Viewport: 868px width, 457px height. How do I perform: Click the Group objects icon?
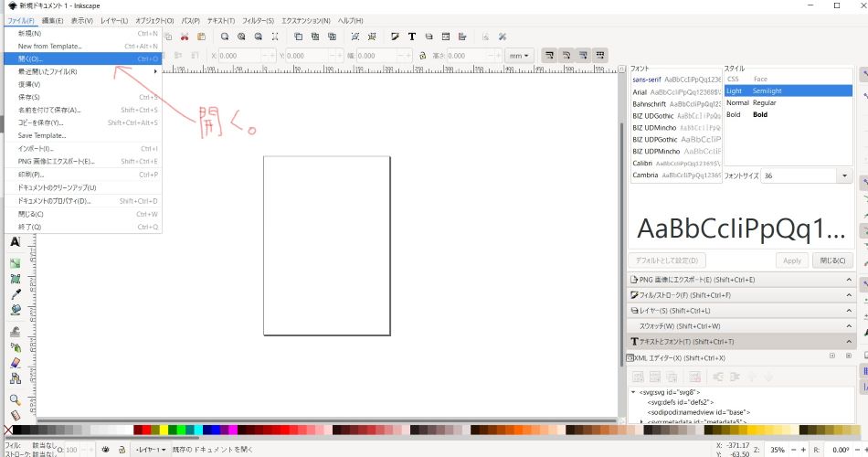pos(355,37)
